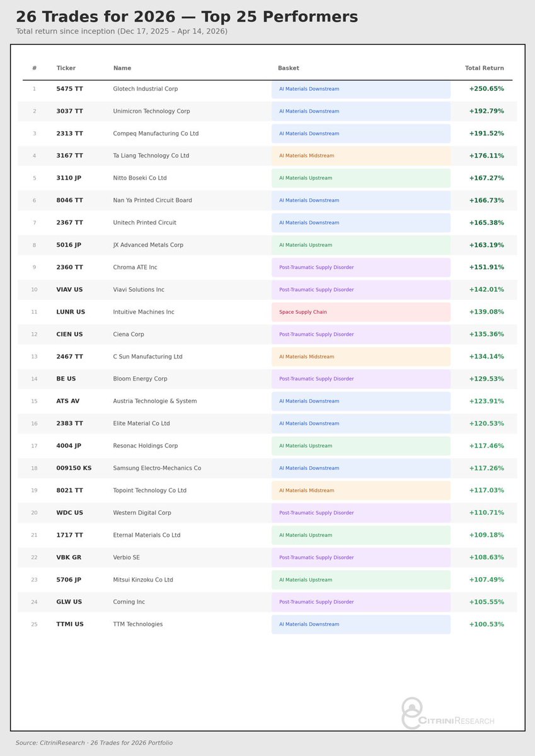
Task: Select ticker VBK GR
Action: [x=69, y=558]
